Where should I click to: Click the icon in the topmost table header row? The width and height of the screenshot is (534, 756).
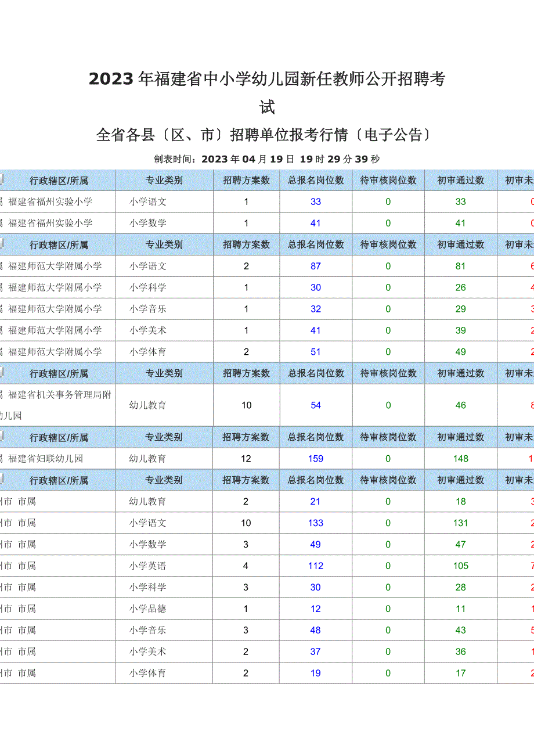pyautogui.click(x=2, y=179)
